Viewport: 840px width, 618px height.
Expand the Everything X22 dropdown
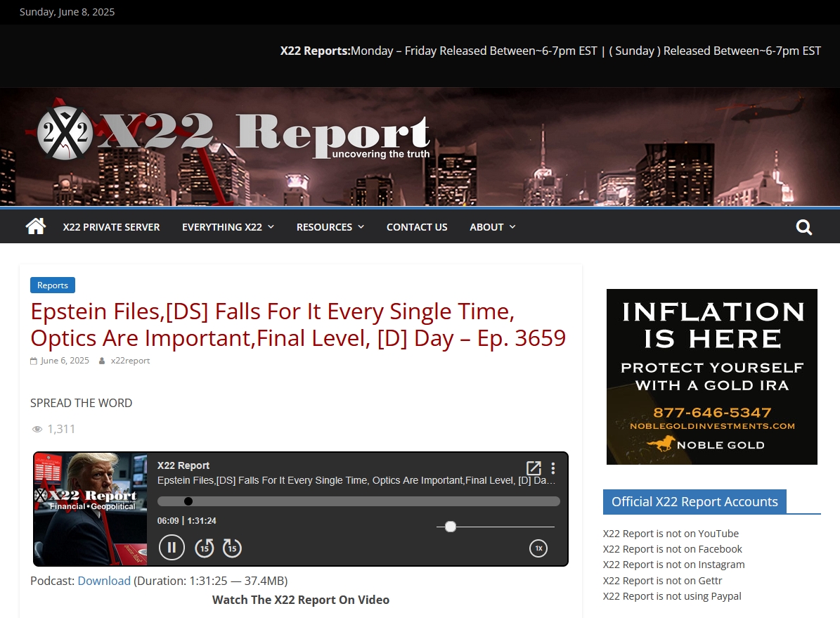228,227
